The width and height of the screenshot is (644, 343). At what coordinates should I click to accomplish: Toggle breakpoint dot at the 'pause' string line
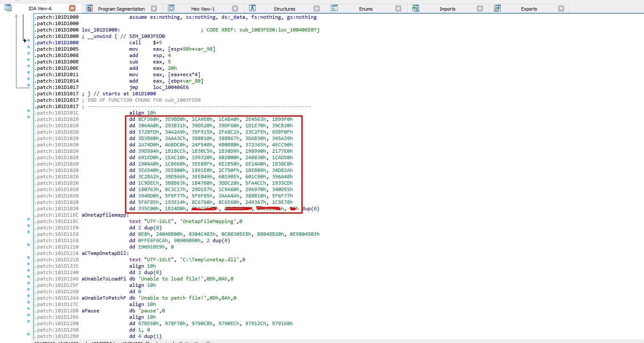pos(28,309)
